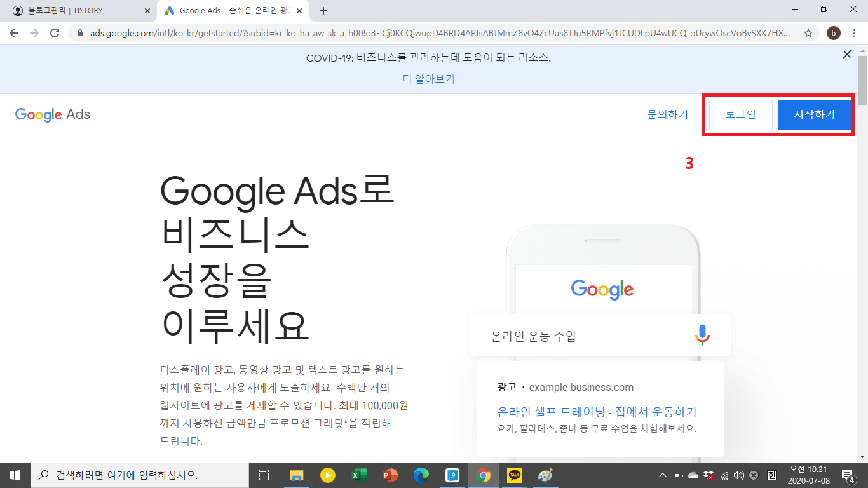Open the Windows Start menu
Viewport: 868px width, 488px height.
click(15, 475)
